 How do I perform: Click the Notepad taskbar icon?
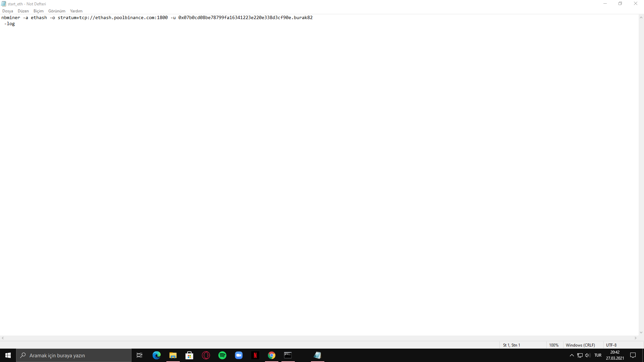pyautogui.click(x=317, y=355)
